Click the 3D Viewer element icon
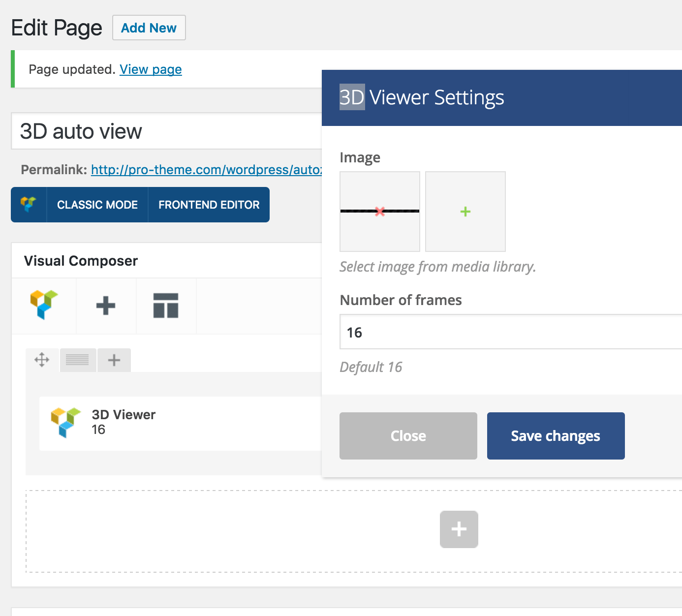Screen dimensions: 682x616 (65, 422)
